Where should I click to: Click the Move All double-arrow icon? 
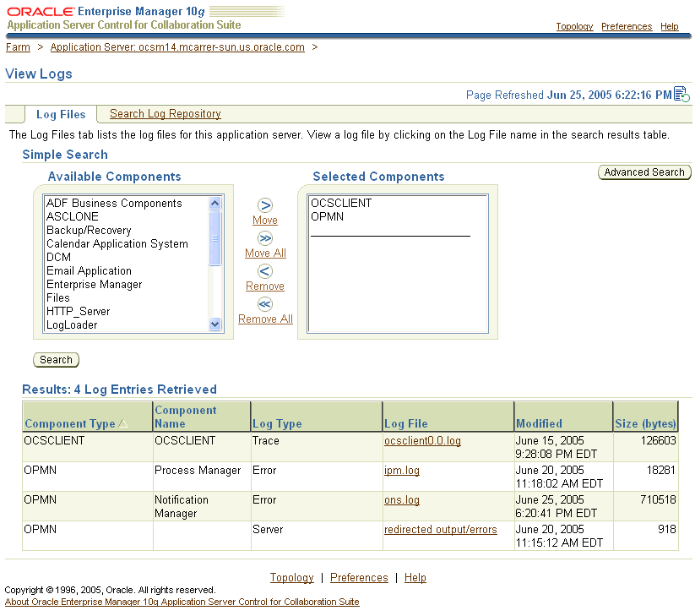pos(264,238)
